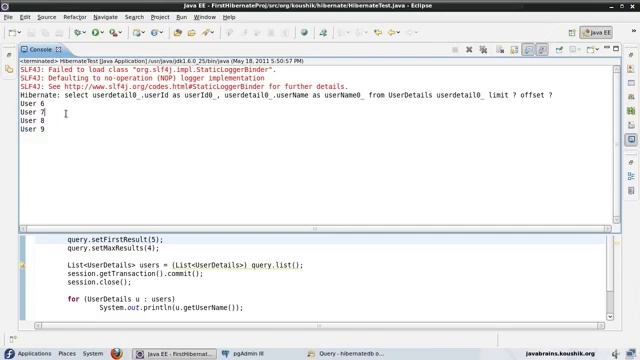640x360 pixels.
Task: Expand the Search toolbar dropdown arrow
Action: click(212, 33)
